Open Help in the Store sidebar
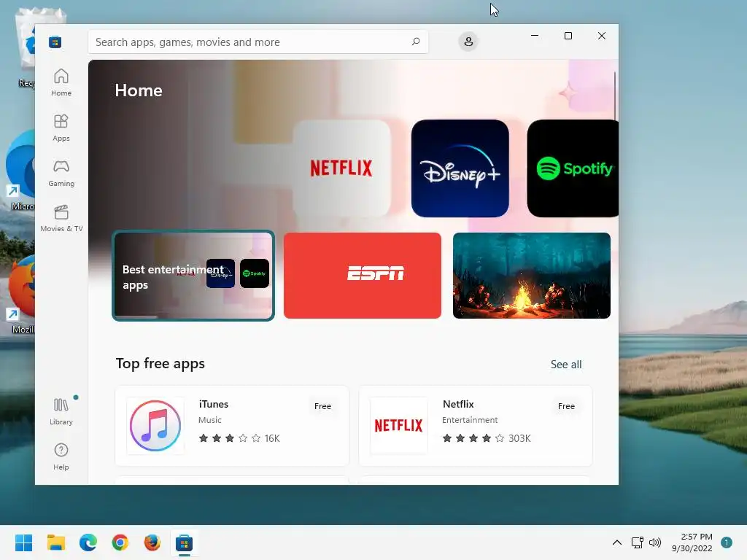Image resolution: width=747 pixels, height=560 pixels. click(61, 456)
